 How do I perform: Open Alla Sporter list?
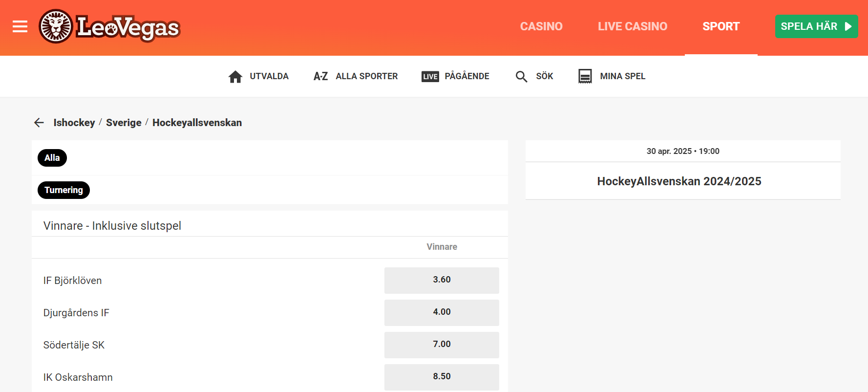(367, 76)
